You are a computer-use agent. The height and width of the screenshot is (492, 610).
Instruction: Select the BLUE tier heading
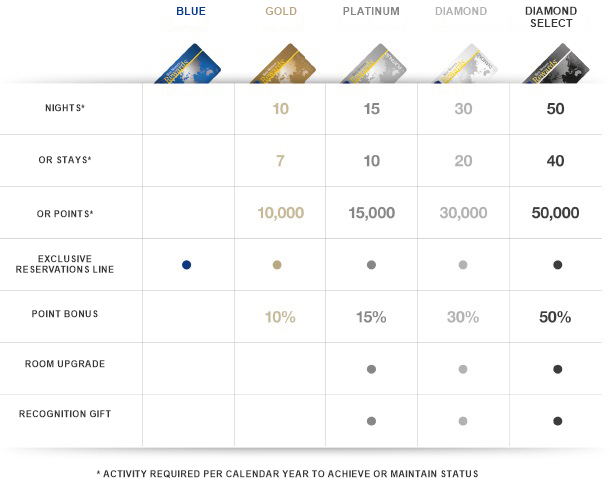pos(191,11)
